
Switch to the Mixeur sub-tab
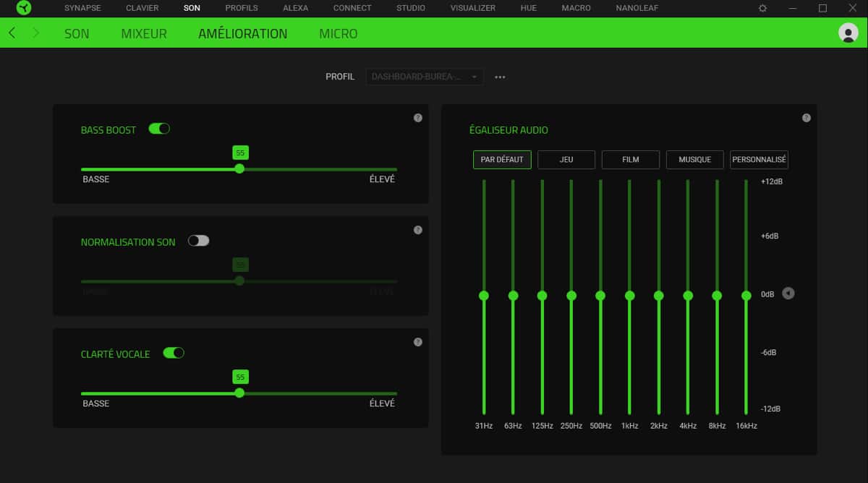144,34
